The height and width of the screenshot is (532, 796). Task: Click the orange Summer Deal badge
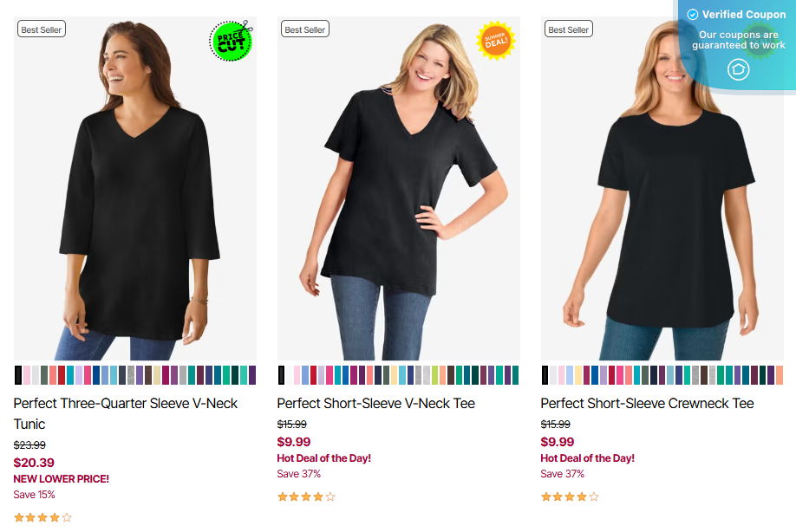496,41
